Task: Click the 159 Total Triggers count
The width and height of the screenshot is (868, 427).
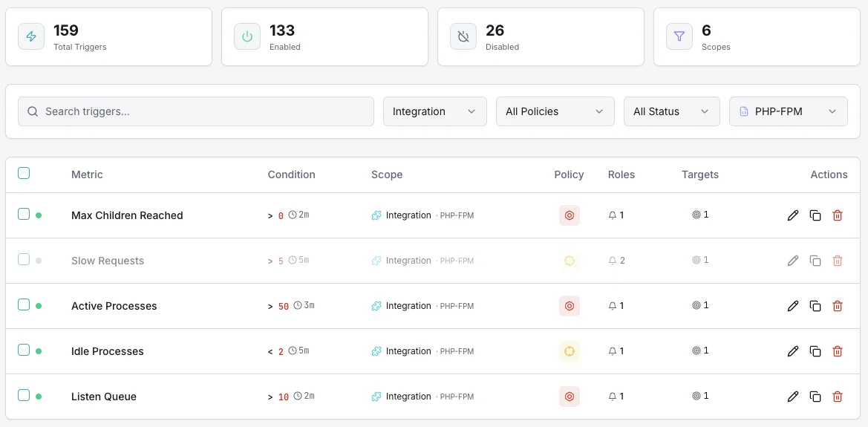Action: [66, 30]
